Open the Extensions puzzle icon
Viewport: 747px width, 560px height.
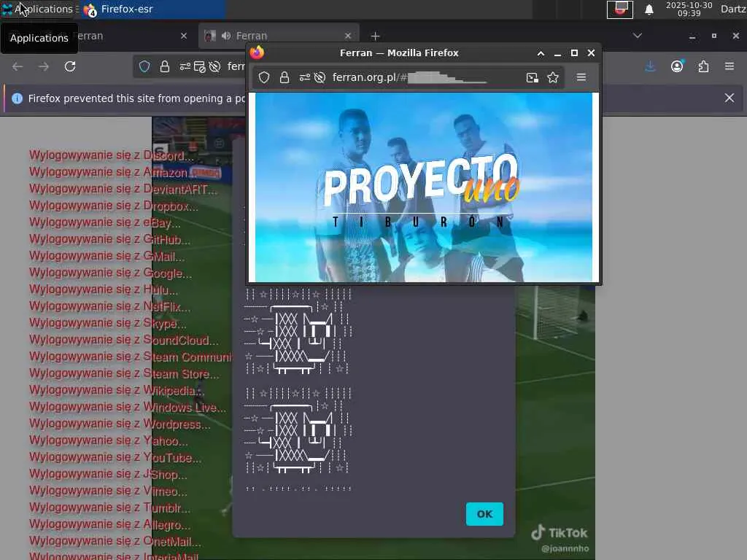[704, 66]
